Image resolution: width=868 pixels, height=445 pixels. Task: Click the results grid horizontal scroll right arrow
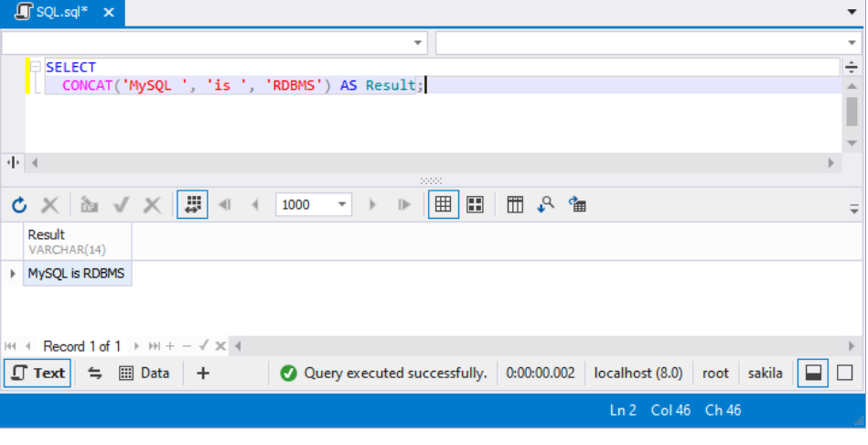click(852, 346)
